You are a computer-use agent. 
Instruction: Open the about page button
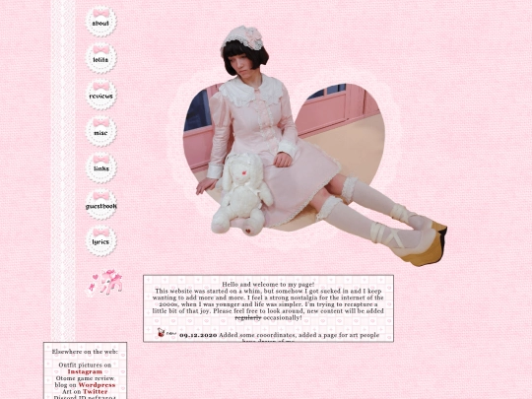[x=100, y=22]
